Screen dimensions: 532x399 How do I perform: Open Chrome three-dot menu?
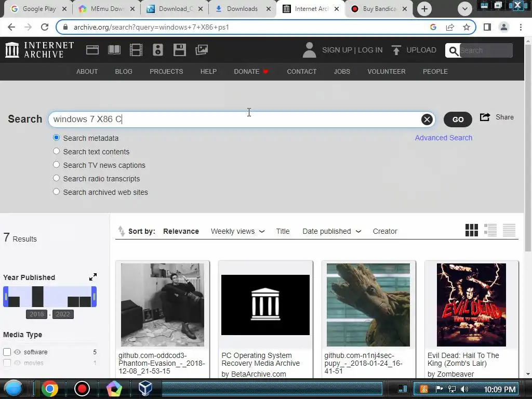coord(521,27)
